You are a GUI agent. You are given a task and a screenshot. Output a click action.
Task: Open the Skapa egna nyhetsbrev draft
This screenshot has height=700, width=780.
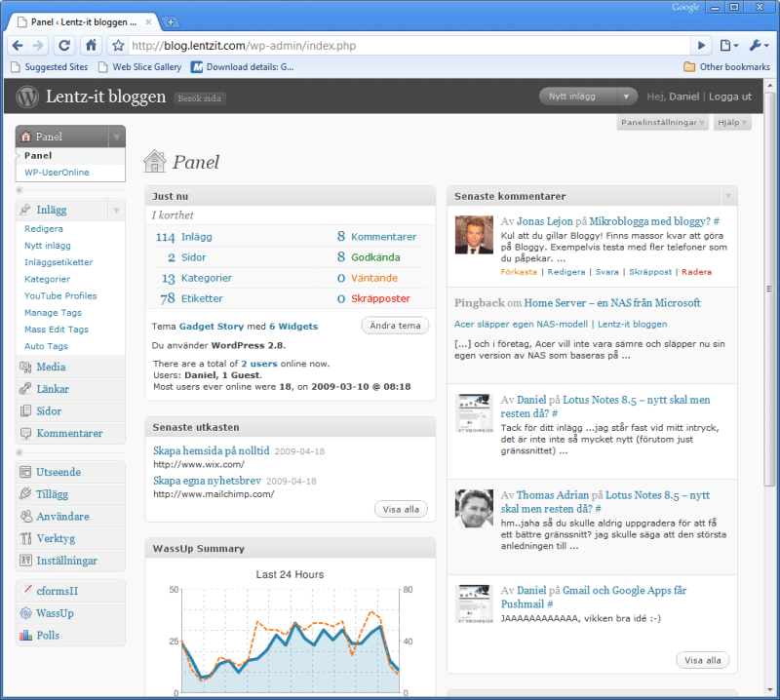click(x=207, y=481)
